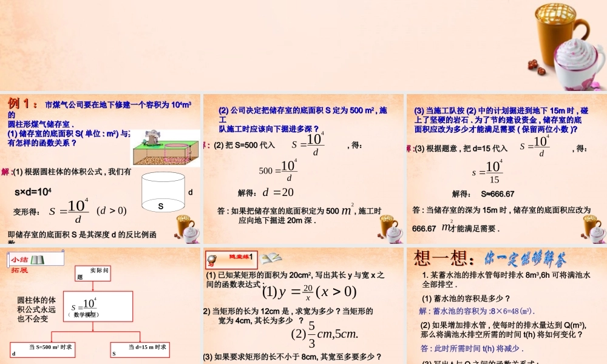
Task: Click the formula (1) y = 20/x (x>0)
Action: click(x=310, y=292)
